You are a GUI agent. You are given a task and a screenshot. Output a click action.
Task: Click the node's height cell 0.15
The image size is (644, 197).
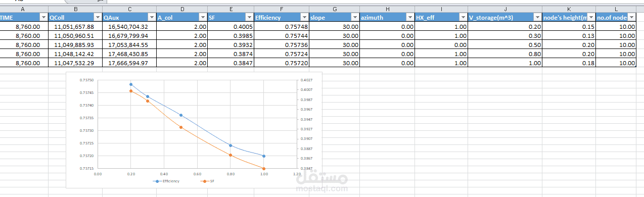click(x=569, y=27)
